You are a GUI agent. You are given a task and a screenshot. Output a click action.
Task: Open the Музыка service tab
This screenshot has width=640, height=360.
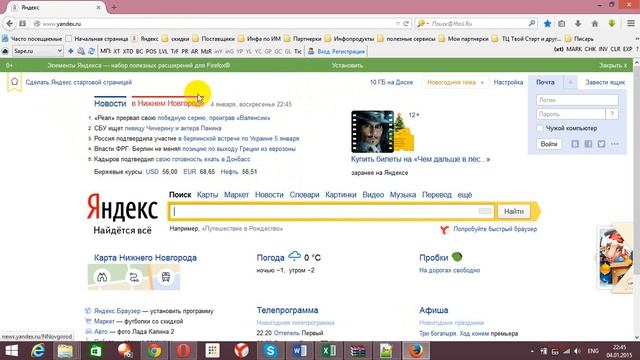403,195
